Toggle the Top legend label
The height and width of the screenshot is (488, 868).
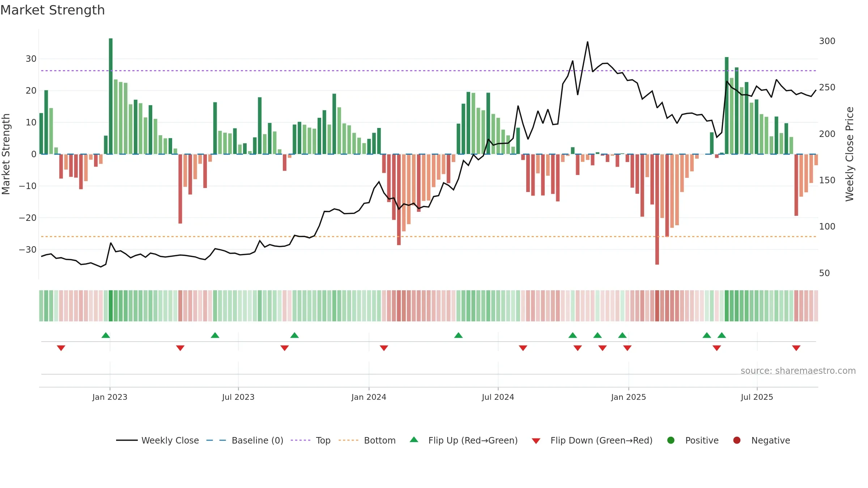323,440
